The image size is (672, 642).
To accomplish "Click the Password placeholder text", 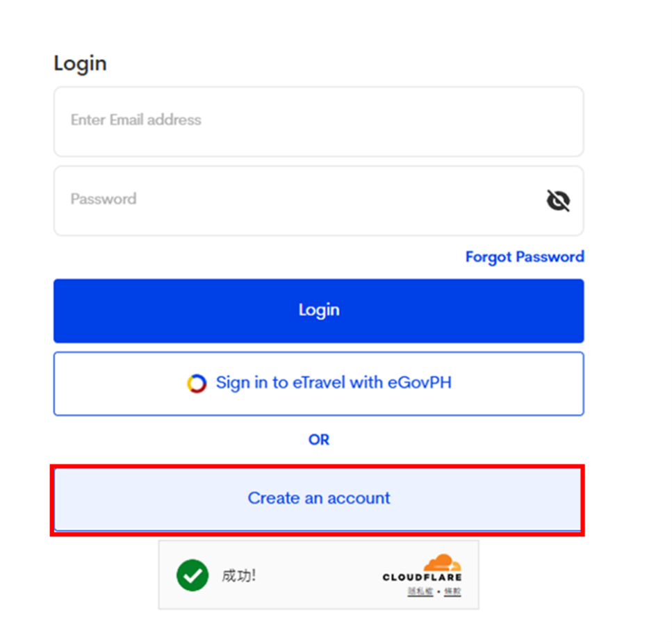I will 104,199.
